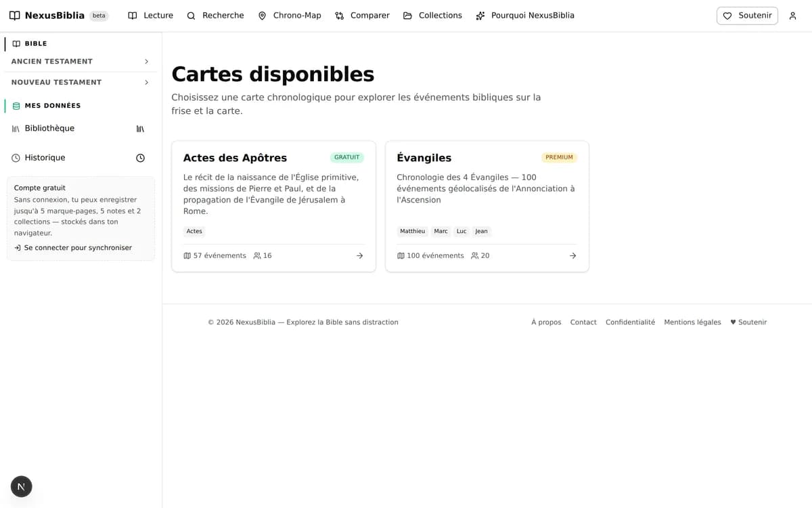
Task: Click the people icon beside 16
Action: [257, 256]
